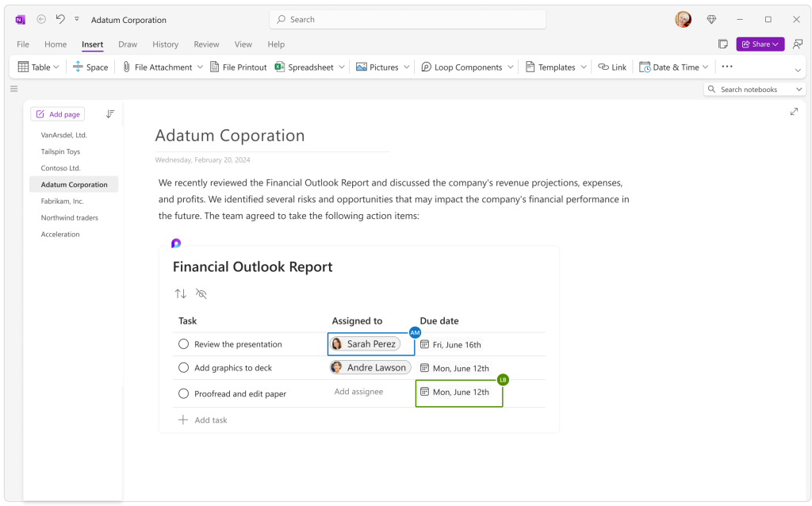Mark Review the presentation as complete
Image resolution: width=812 pixels, height=506 pixels.
coord(183,344)
